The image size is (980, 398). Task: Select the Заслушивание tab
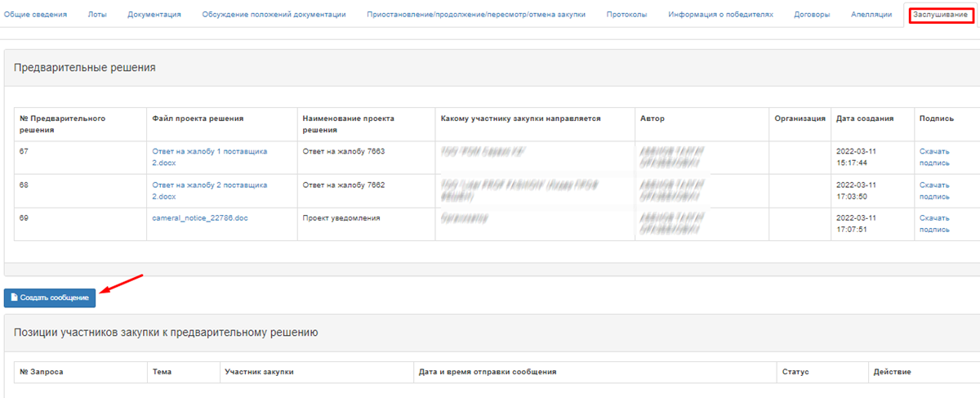[x=940, y=15]
